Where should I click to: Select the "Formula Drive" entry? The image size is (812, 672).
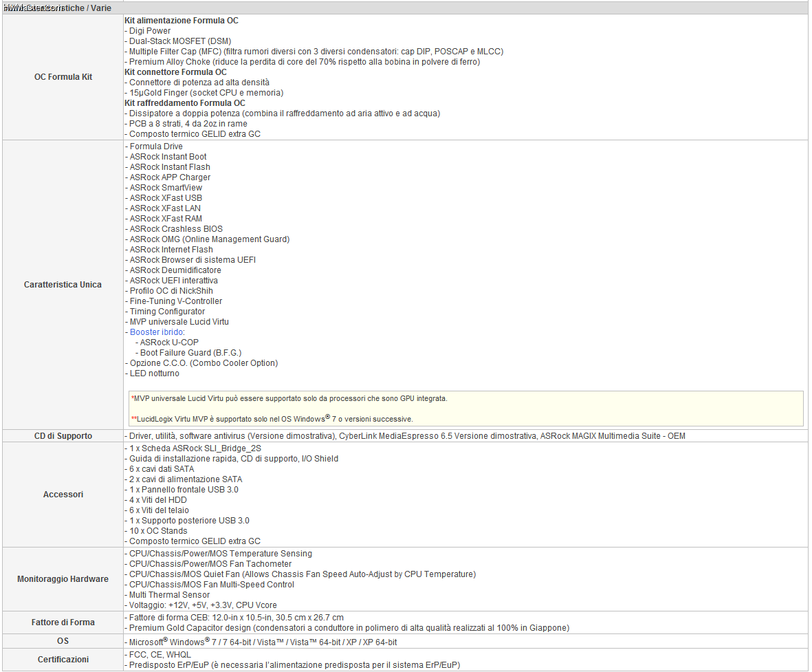click(154, 147)
